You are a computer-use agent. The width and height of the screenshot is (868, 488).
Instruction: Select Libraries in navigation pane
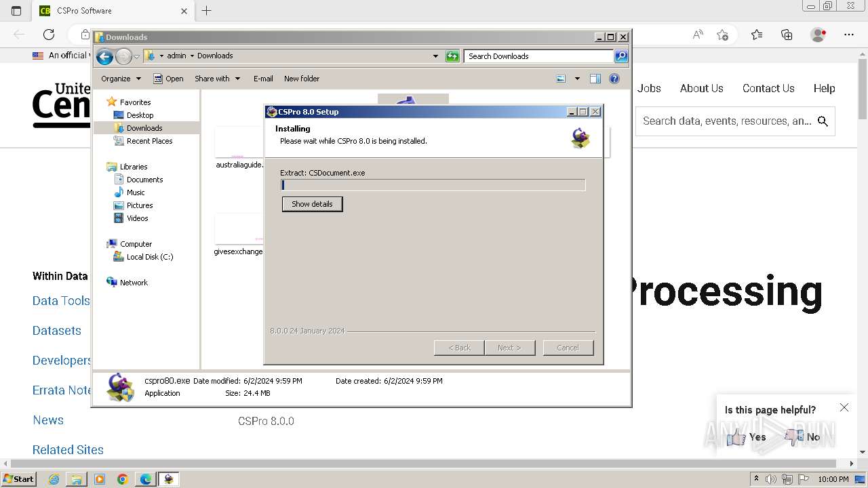134,167
